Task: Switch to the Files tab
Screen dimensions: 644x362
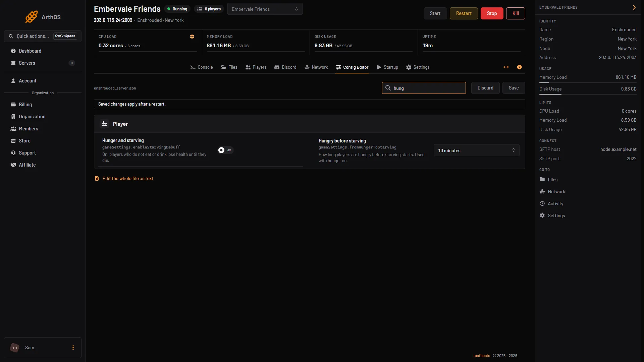Action: [229, 67]
